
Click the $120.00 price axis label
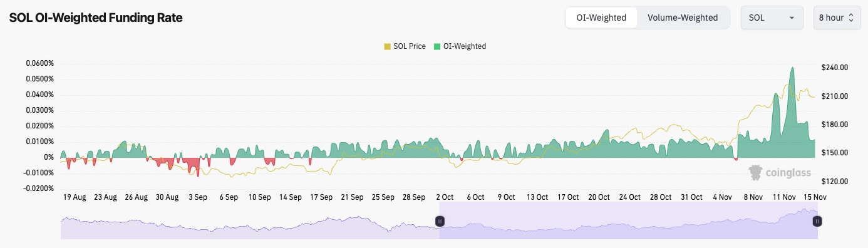click(835, 182)
